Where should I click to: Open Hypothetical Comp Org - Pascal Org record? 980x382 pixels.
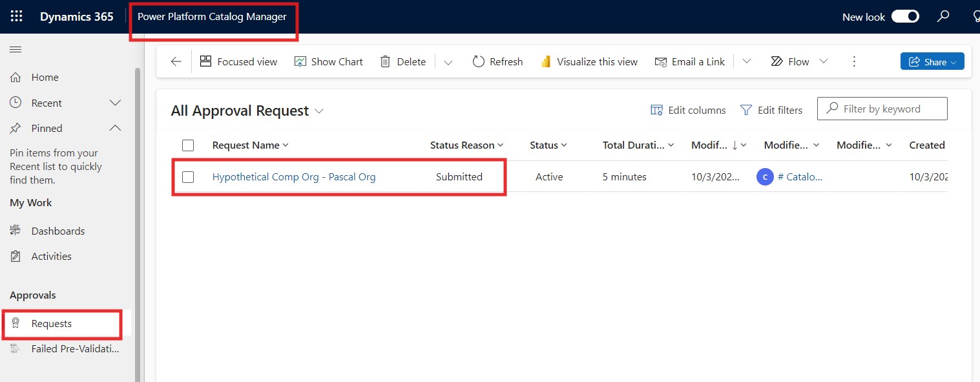(294, 177)
